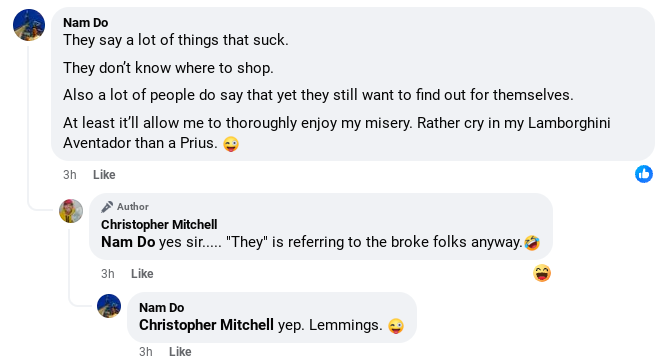This screenshot has width=663, height=362.
Task: Like Christopher Mitchell's reply
Action: 142,274
